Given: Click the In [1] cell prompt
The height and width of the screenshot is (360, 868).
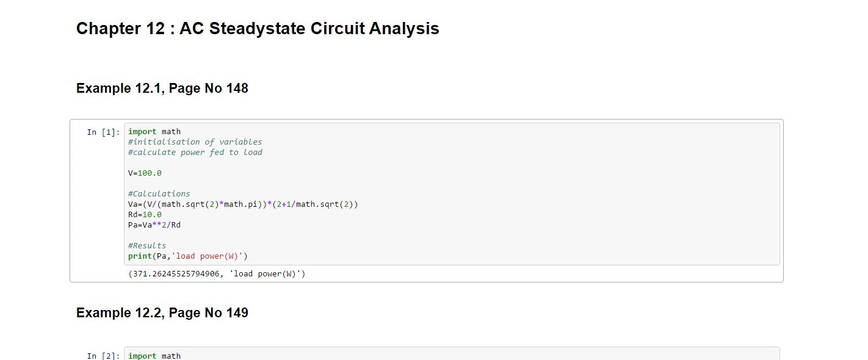Looking at the screenshot, I should point(103,132).
